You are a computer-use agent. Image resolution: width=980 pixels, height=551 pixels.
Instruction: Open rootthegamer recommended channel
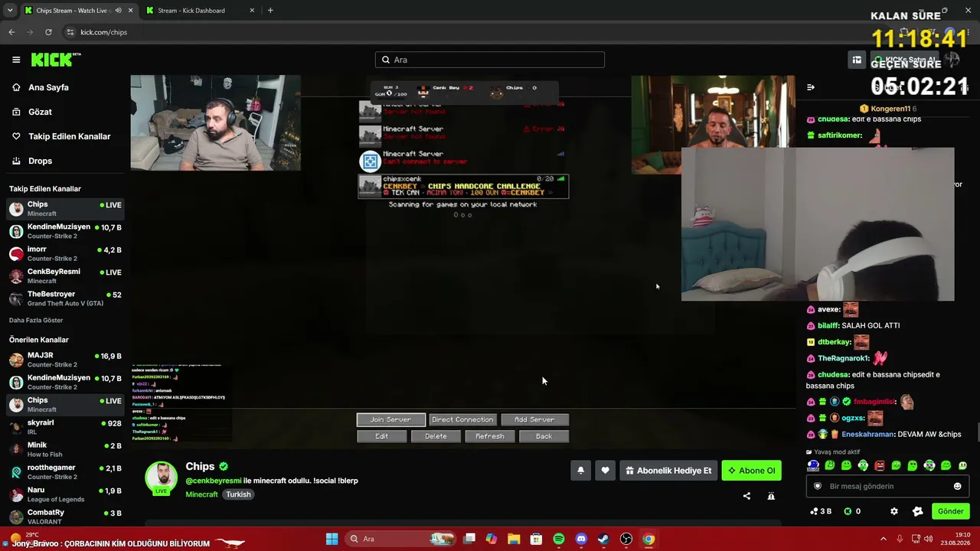point(64,471)
